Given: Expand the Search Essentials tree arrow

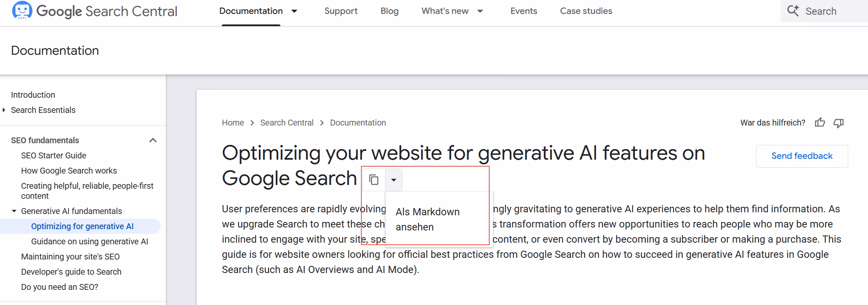Looking at the screenshot, I should pos(4,110).
